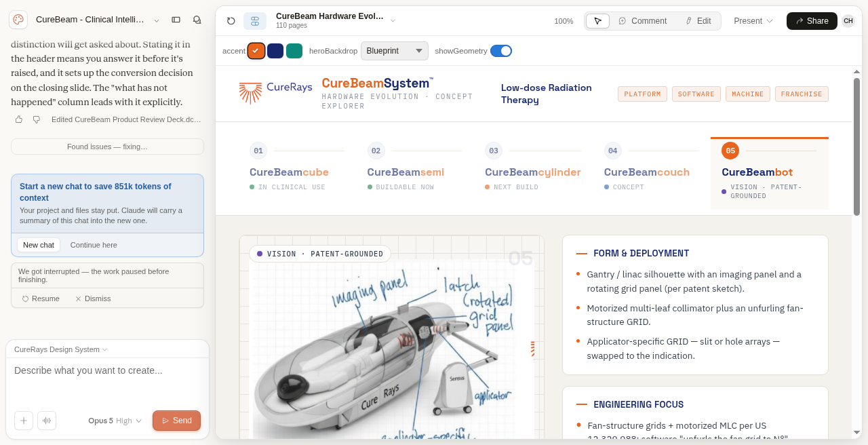This screenshot has height=445, width=868.
Task: Click the MACHINE tag
Action: pyautogui.click(x=748, y=94)
